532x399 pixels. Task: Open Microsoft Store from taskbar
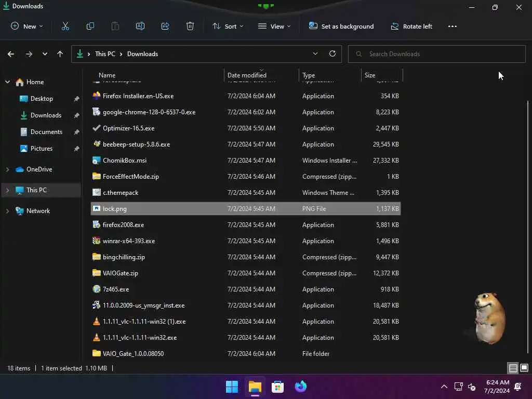[x=277, y=387]
